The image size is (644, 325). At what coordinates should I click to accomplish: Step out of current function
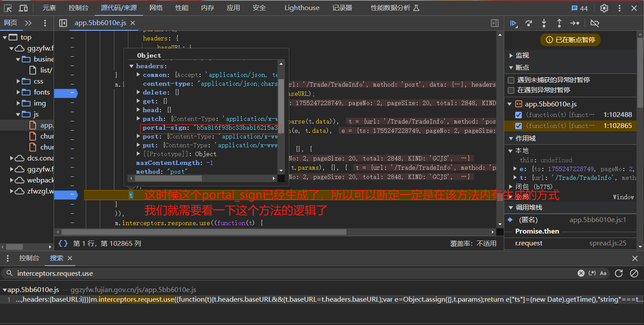click(x=559, y=23)
